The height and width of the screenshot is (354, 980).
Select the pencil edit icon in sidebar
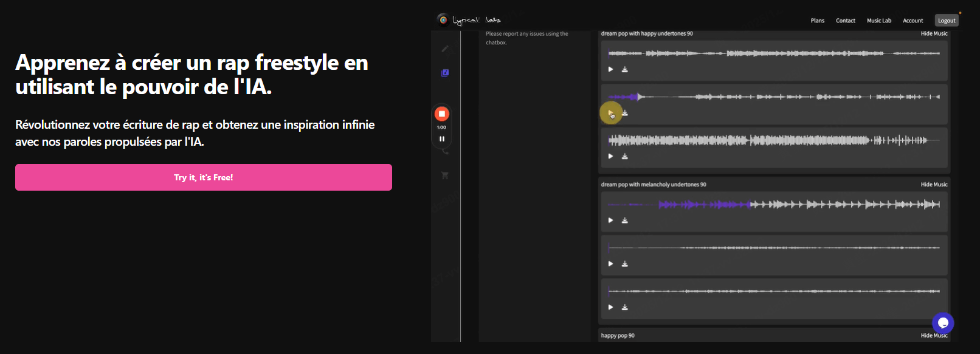tap(445, 49)
